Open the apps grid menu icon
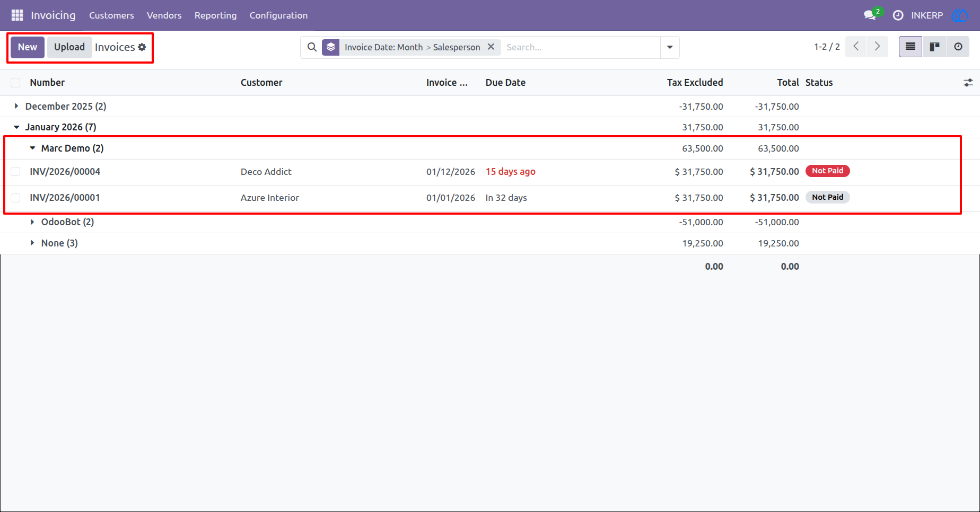Viewport: 980px width, 512px height. point(17,15)
